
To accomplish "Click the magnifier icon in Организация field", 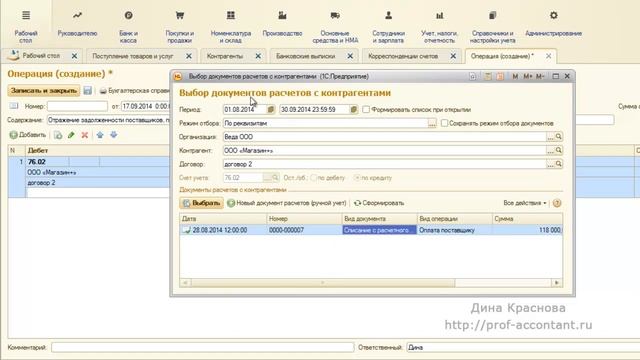I will click(x=558, y=137).
